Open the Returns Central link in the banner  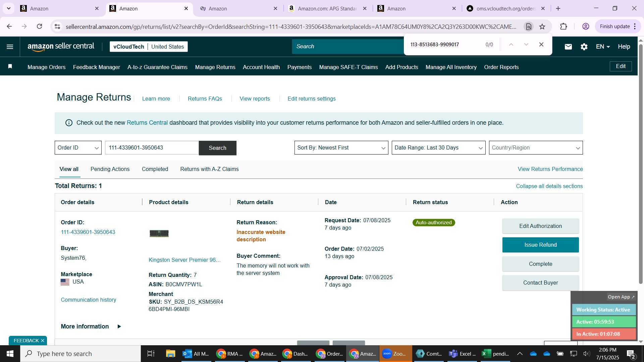click(147, 123)
